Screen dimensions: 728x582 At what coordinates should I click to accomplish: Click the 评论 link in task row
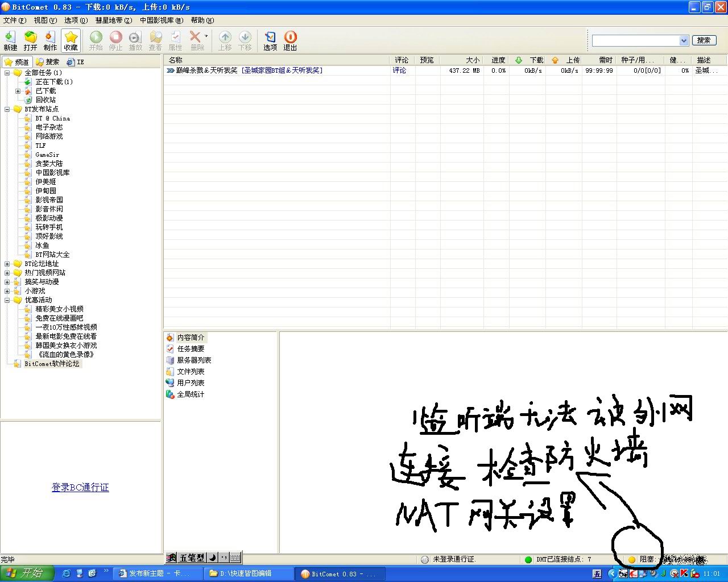[x=399, y=70]
